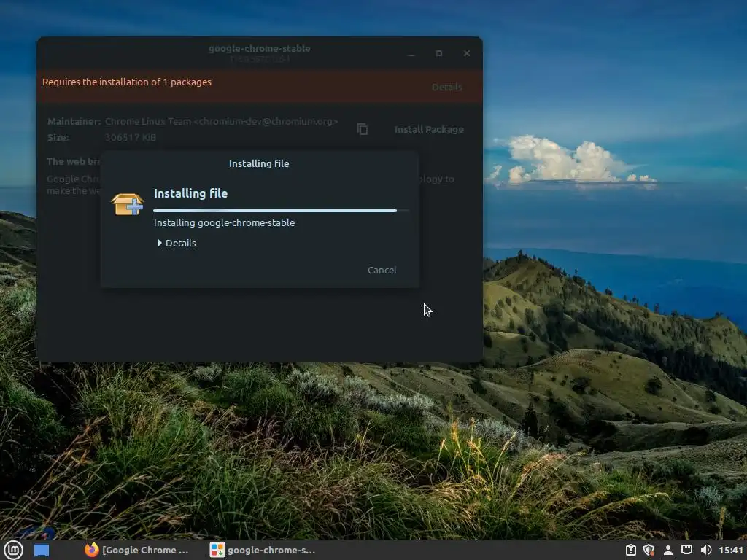Click "Installing google-chrome-stable" status text
The image size is (747, 560).
(224, 223)
